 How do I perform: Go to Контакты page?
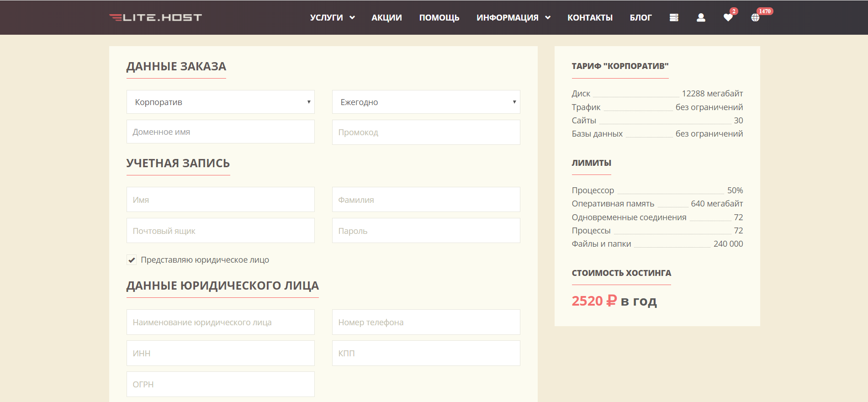click(x=590, y=17)
